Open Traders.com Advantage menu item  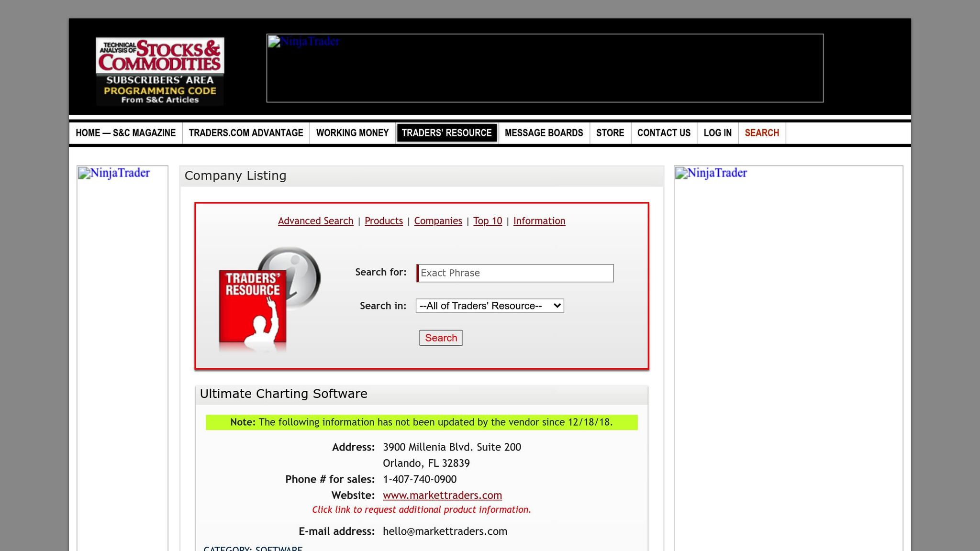click(246, 133)
